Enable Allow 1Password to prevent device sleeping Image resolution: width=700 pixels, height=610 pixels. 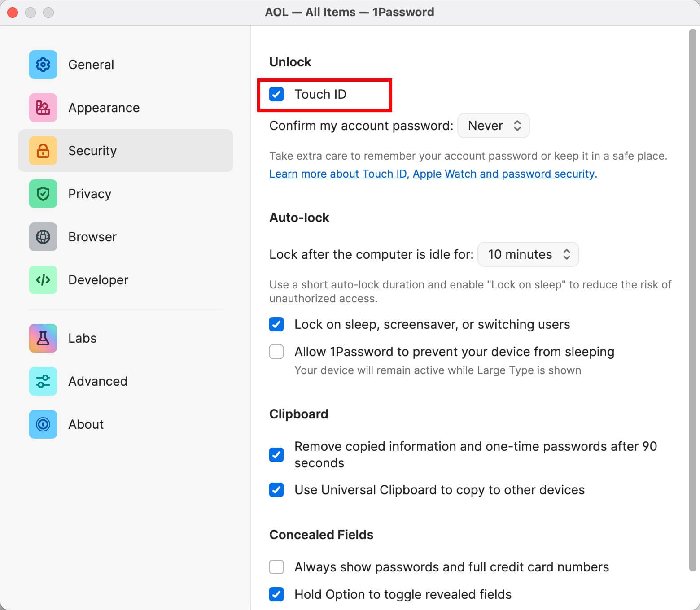click(x=276, y=352)
